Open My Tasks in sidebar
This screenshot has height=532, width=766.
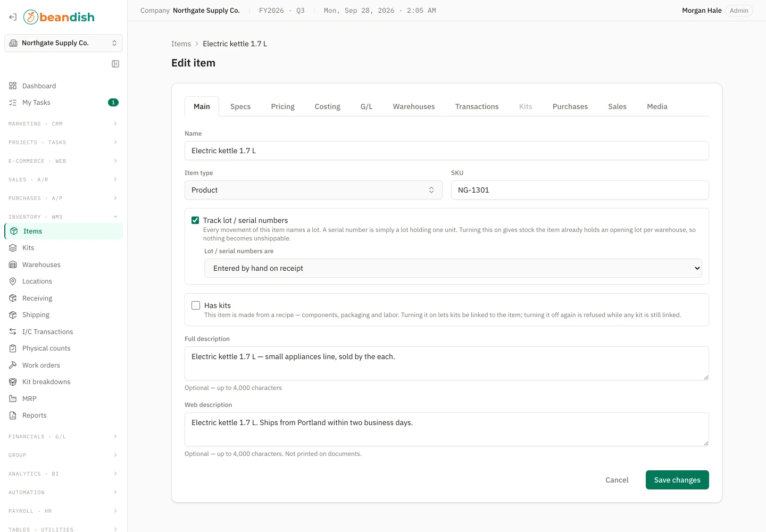pyautogui.click(x=63, y=102)
